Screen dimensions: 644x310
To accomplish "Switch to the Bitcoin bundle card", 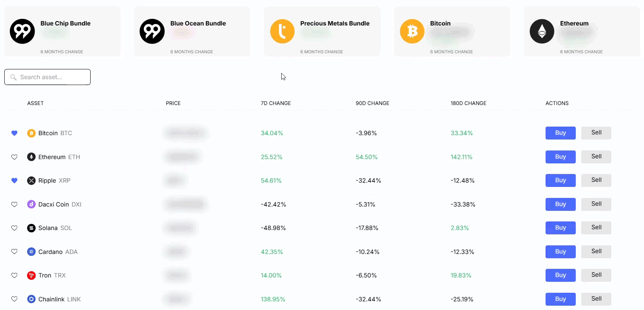I will point(452,31).
